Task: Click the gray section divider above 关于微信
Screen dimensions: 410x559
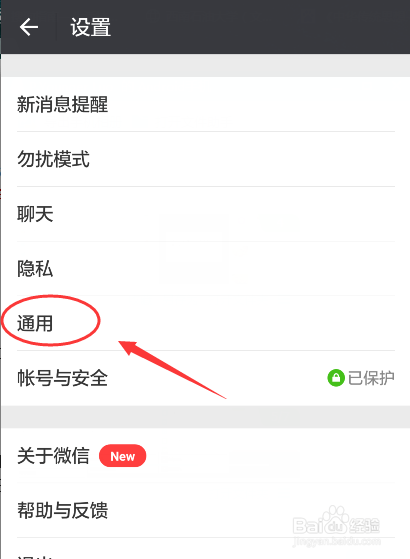Action: tap(205, 417)
